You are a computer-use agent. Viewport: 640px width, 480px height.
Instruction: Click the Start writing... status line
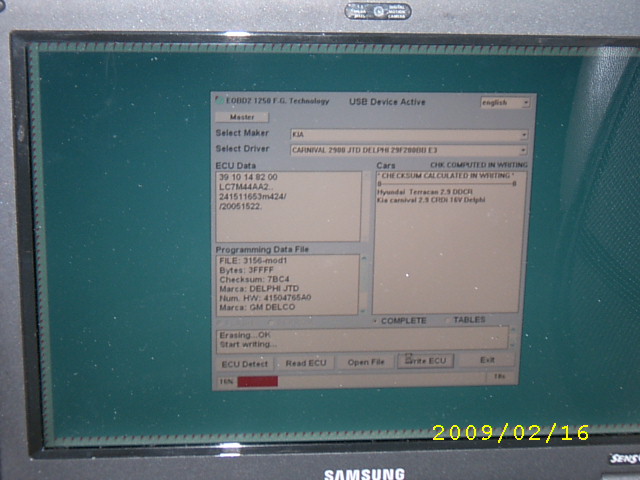(x=248, y=344)
